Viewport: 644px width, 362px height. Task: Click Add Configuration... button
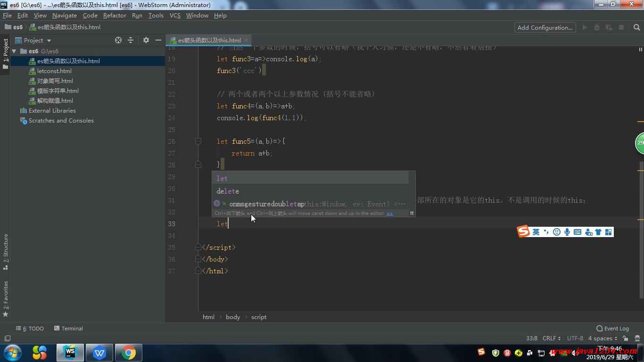click(x=545, y=27)
